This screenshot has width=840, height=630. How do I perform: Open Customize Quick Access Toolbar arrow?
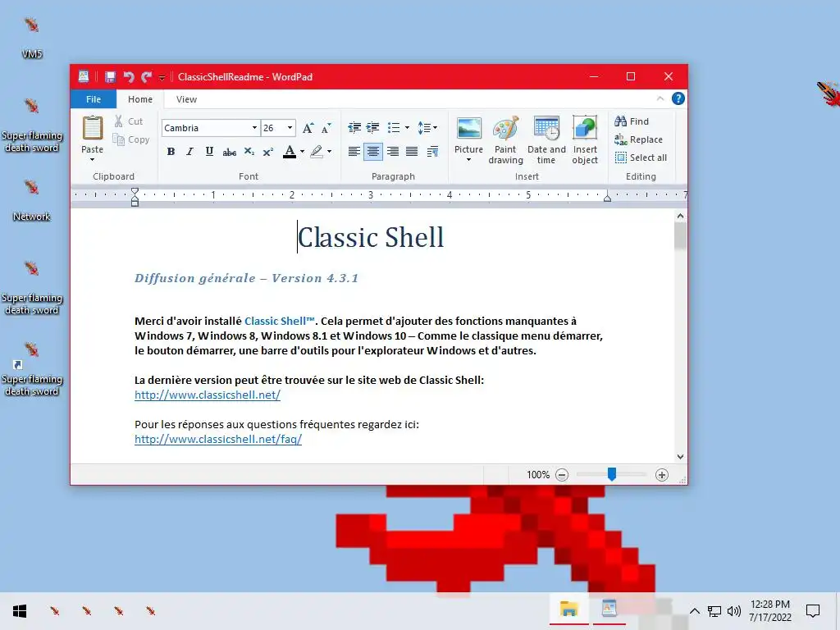162,78
